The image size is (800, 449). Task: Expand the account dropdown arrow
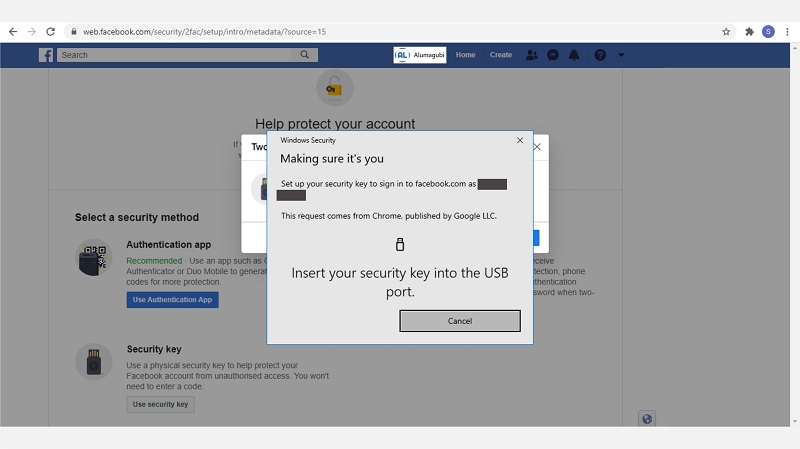[621, 55]
